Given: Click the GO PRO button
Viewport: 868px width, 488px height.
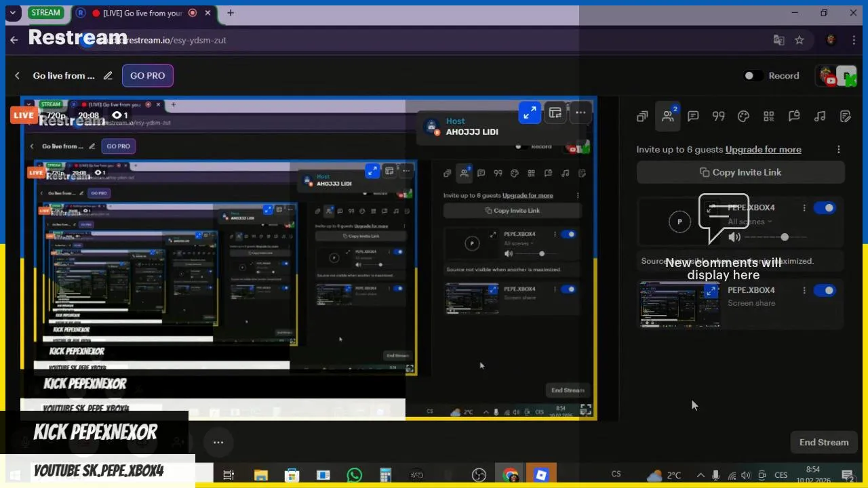Looking at the screenshot, I should click(148, 75).
